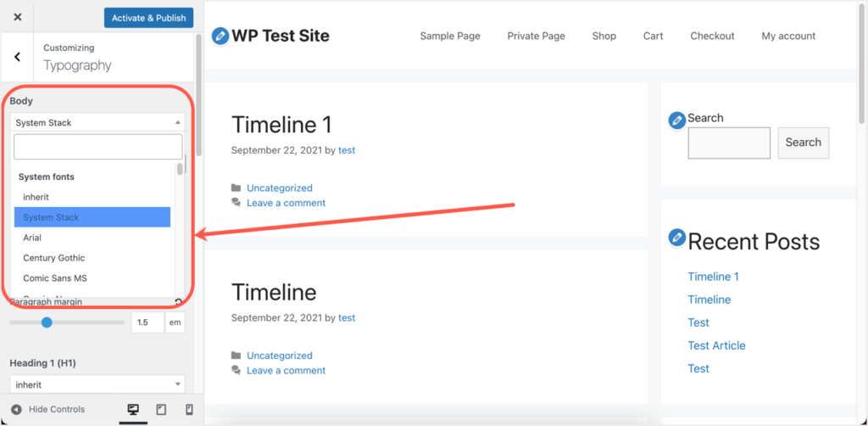Expand the Heading 1 inherit dropdown
Image resolution: width=868 pixels, height=426 pixels.
tap(97, 384)
